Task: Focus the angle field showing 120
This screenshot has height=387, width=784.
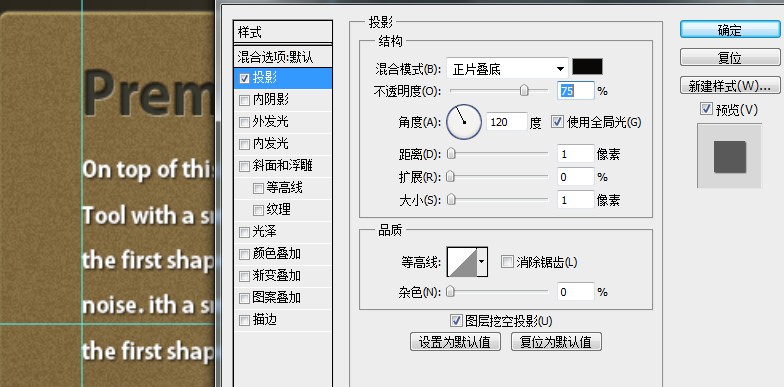Action: (506, 122)
